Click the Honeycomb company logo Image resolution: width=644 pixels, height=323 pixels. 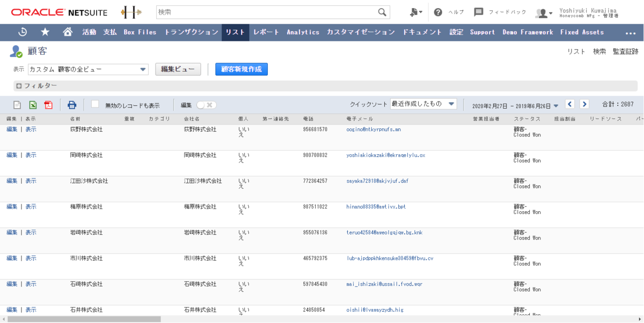point(131,12)
